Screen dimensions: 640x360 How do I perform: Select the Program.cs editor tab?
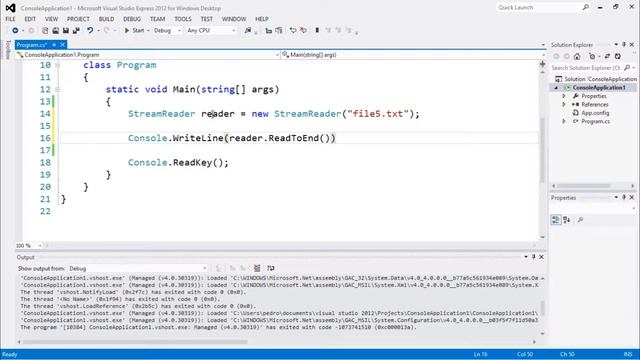(32, 45)
